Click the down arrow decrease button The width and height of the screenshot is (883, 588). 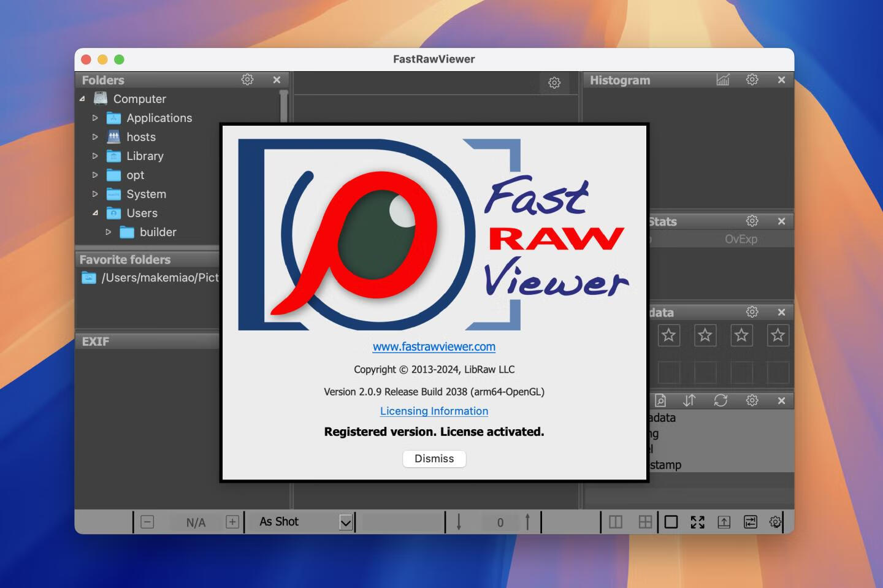coord(459,522)
